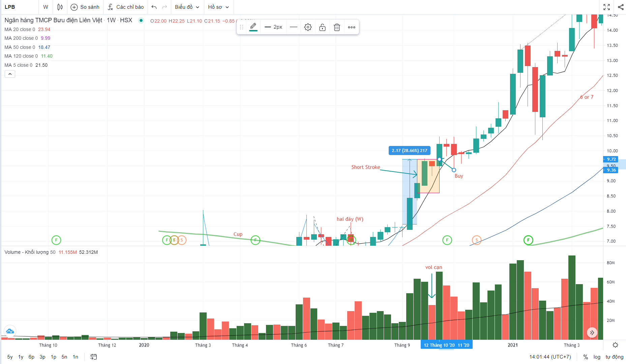Select the 1y time range
This screenshot has width=626, height=364.
tap(21, 357)
